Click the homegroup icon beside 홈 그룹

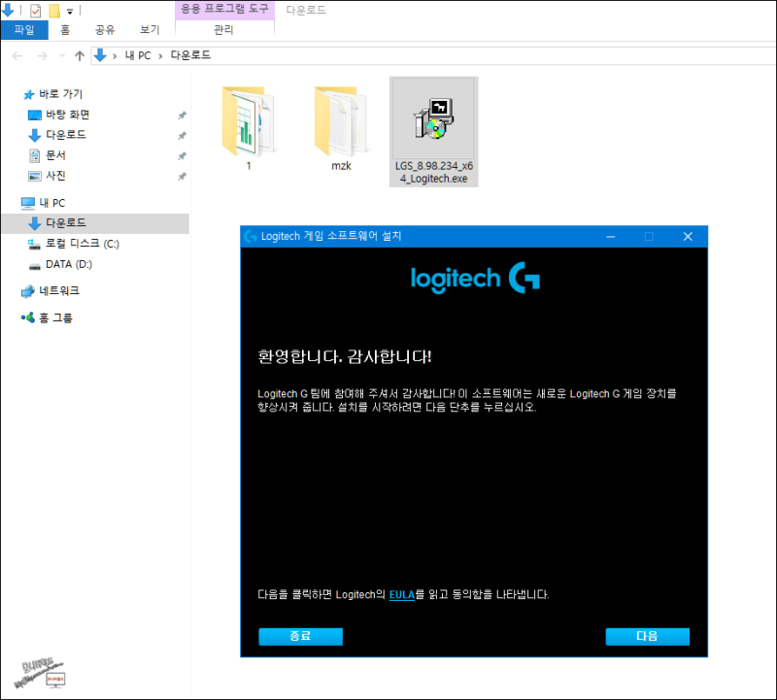[28, 317]
